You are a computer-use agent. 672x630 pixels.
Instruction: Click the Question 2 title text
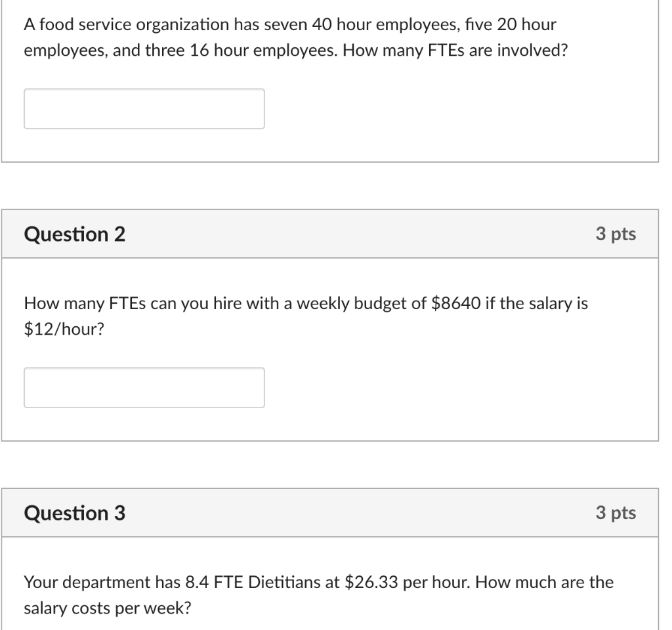75,234
